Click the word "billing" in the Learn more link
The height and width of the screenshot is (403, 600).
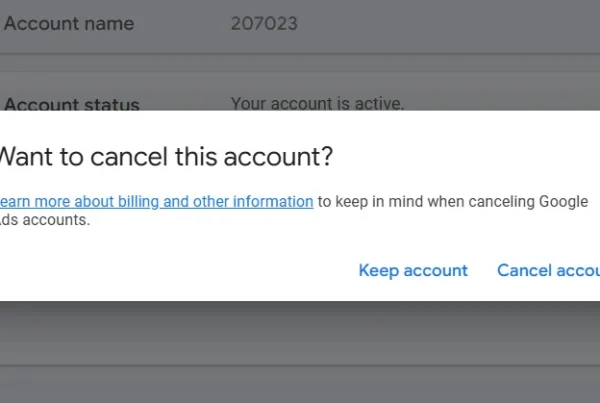[x=139, y=201]
